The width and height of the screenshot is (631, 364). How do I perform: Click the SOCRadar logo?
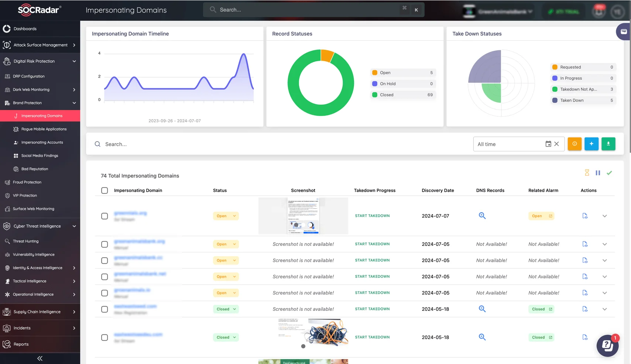pos(40,10)
